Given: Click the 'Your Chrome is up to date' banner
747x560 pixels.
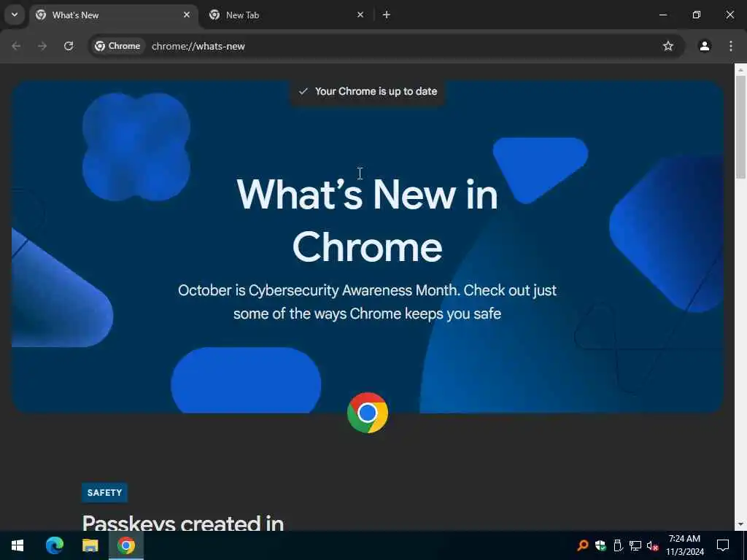Looking at the screenshot, I should [x=368, y=91].
